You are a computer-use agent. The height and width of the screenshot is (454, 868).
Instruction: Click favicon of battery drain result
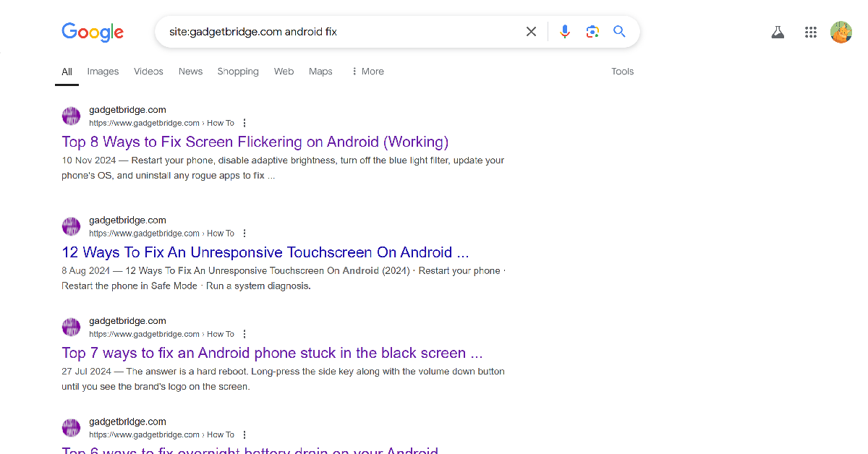pyautogui.click(x=71, y=427)
